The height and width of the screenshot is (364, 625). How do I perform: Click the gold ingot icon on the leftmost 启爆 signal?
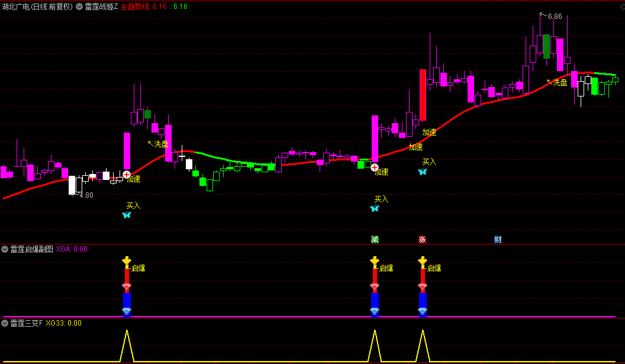click(x=127, y=261)
